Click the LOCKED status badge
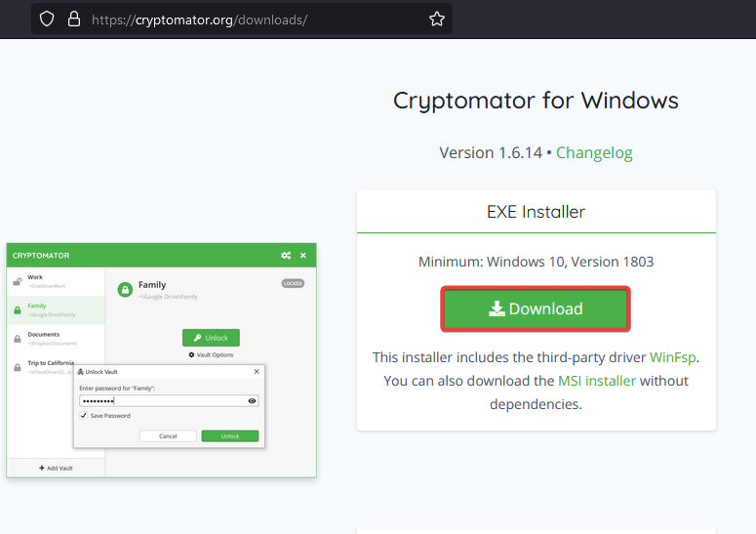 click(x=294, y=283)
